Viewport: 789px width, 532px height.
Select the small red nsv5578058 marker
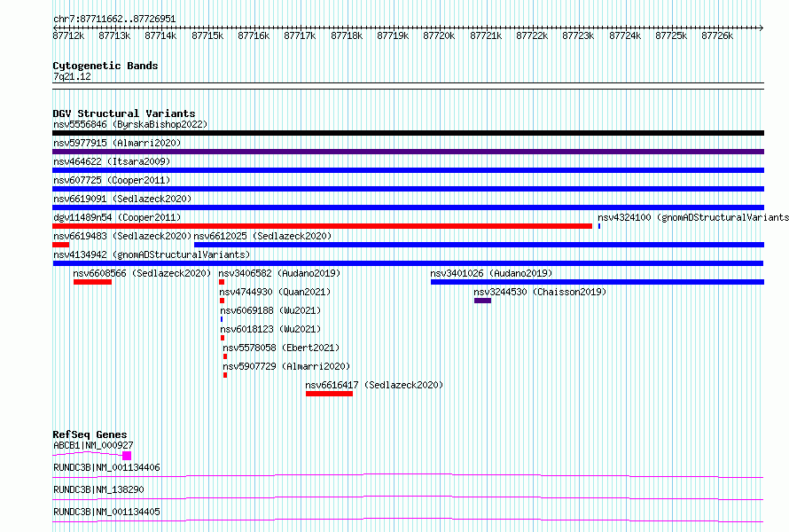coord(225,356)
